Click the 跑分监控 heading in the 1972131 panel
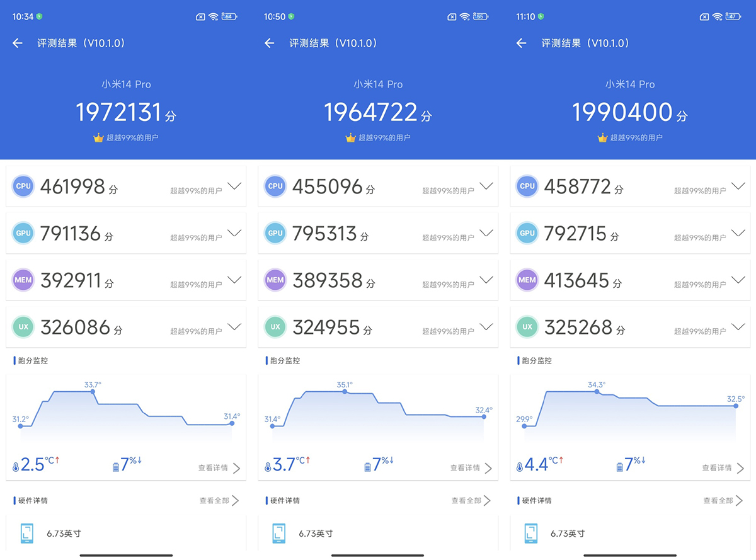Screen dimensions: 756x560 33,361
